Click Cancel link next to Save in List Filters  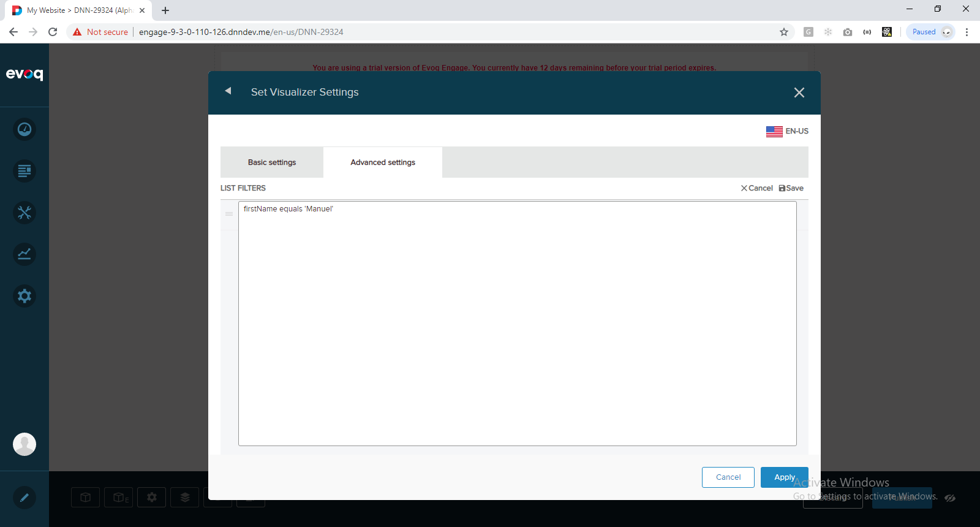[x=757, y=188]
